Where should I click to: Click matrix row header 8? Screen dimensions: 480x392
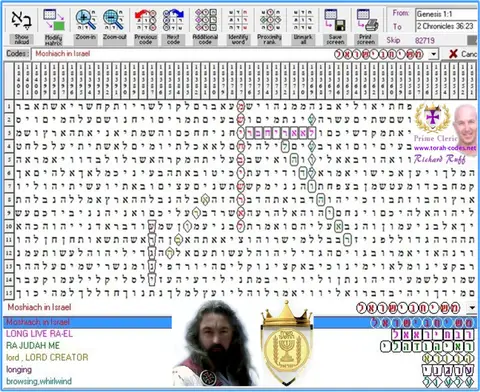[x=9, y=200]
